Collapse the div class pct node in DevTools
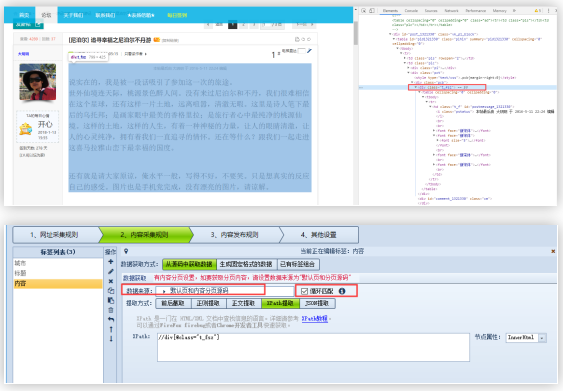Viewport: 563px width, 391px height. 408,73
